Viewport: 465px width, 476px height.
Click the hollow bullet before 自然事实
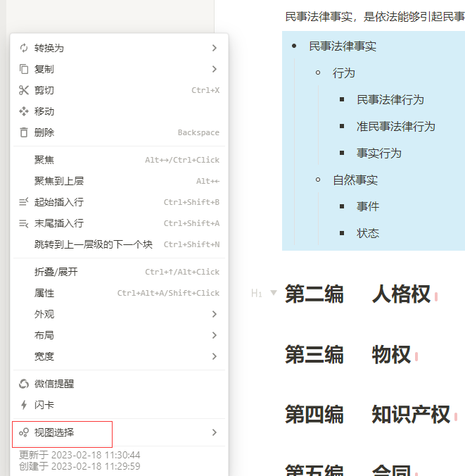pyautogui.click(x=318, y=180)
